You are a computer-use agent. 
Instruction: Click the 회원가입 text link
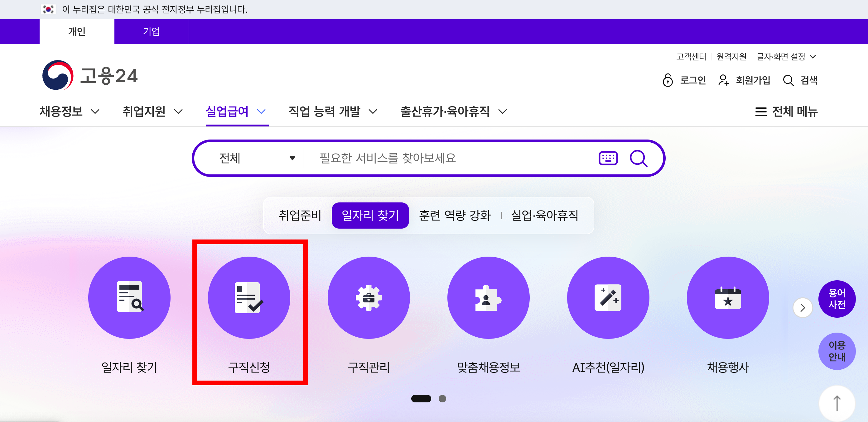coord(753,80)
